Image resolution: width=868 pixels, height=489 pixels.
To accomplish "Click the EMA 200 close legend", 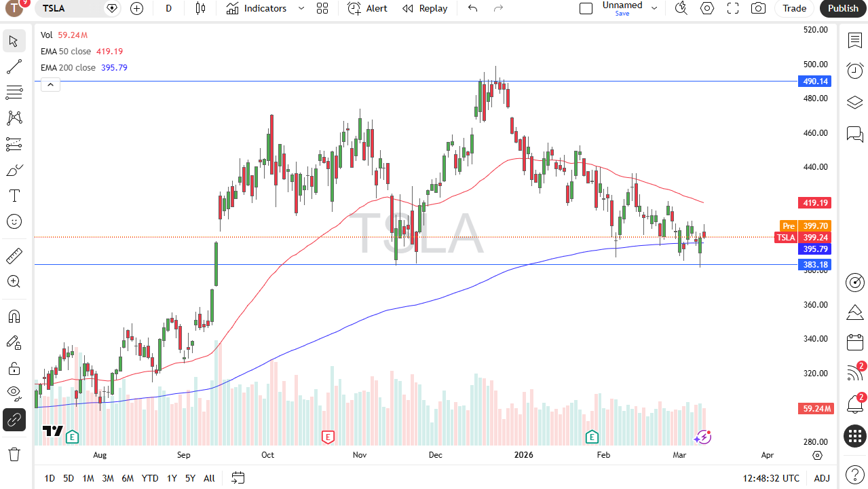I will pos(68,67).
